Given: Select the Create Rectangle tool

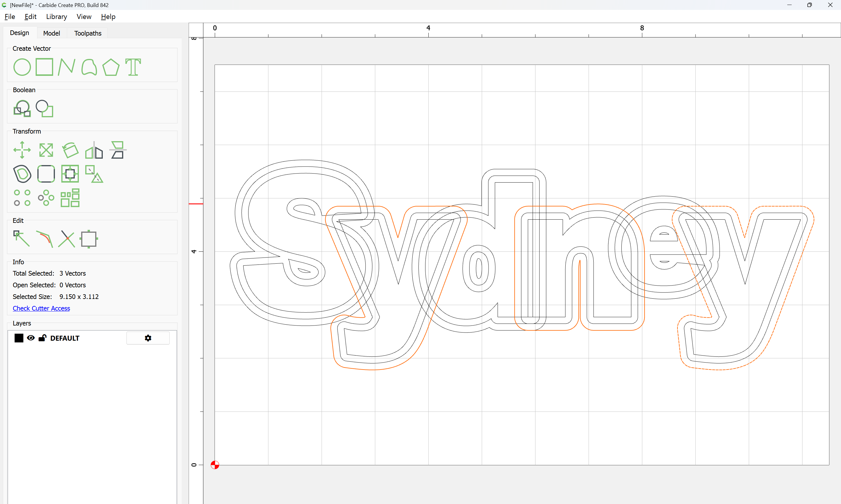Looking at the screenshot, I should [44, 67].
